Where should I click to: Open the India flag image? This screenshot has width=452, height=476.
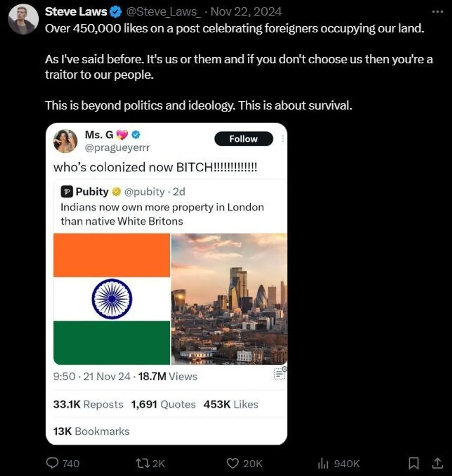tap(112, 299)
